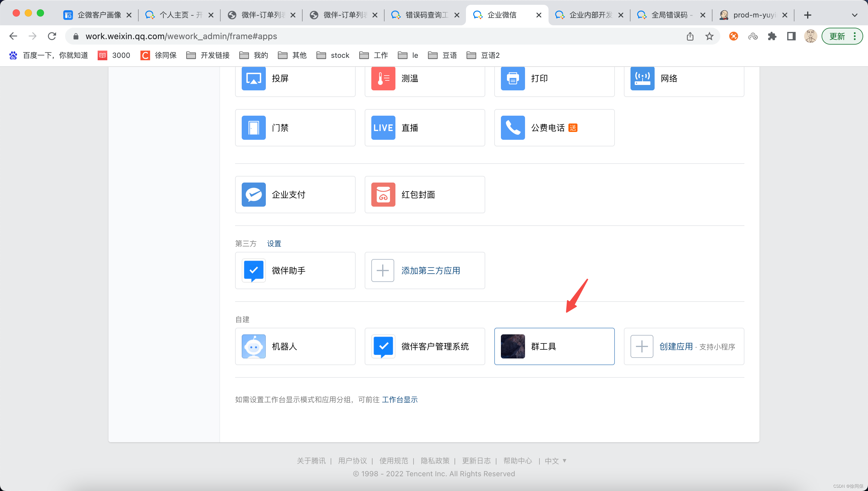Screen dimensions: 868x491
Task: Click the 设置 link beside 第三方
Action: coord(274,243)
